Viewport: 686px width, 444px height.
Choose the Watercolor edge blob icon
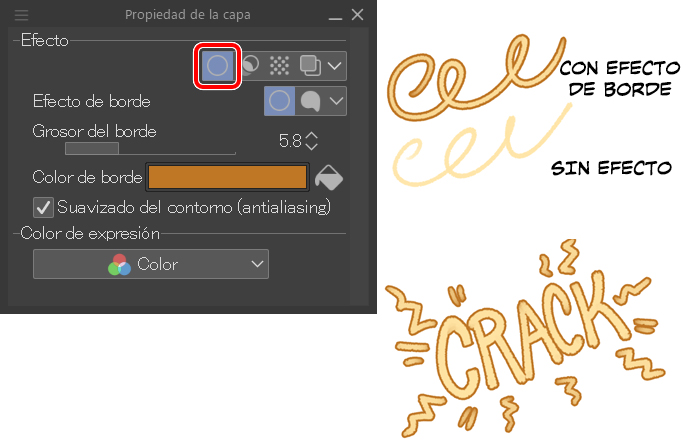[x=310, y=101]
